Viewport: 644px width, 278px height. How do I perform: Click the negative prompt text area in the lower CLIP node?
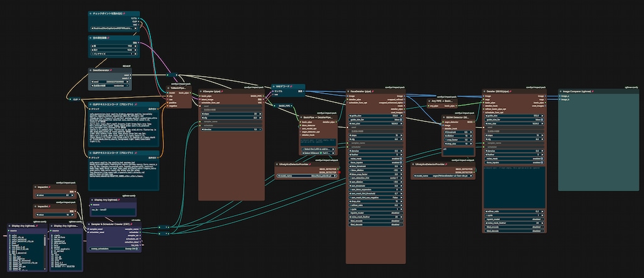click(x=124, y=175)
